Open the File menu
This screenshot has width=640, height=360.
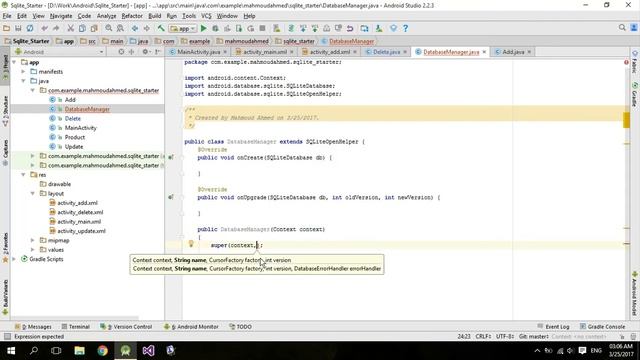point(7,16)
